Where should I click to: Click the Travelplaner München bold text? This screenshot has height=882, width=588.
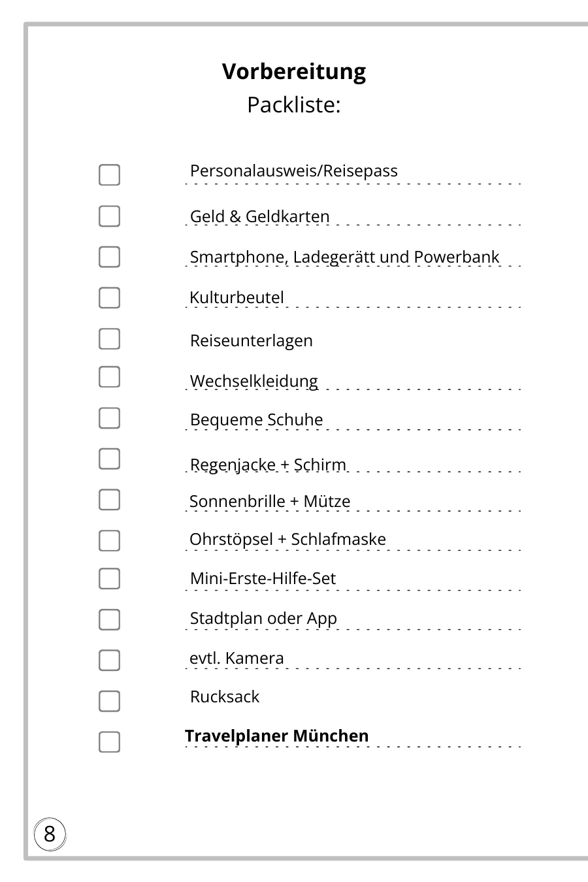click(276, 736)
